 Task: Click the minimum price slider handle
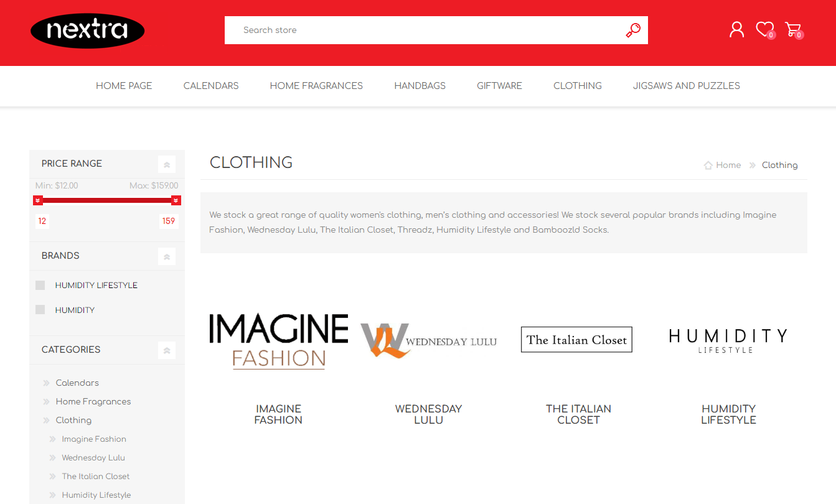coord(38,200)
